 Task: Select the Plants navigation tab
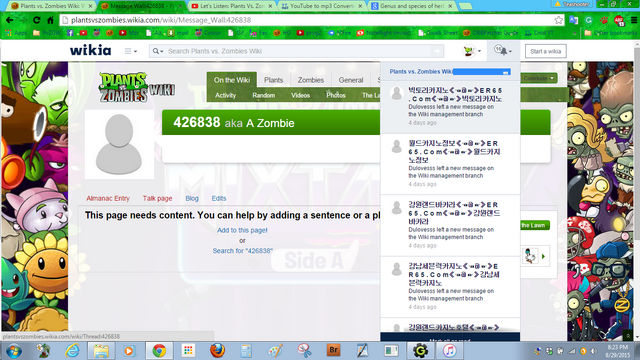tap(273, 80)
